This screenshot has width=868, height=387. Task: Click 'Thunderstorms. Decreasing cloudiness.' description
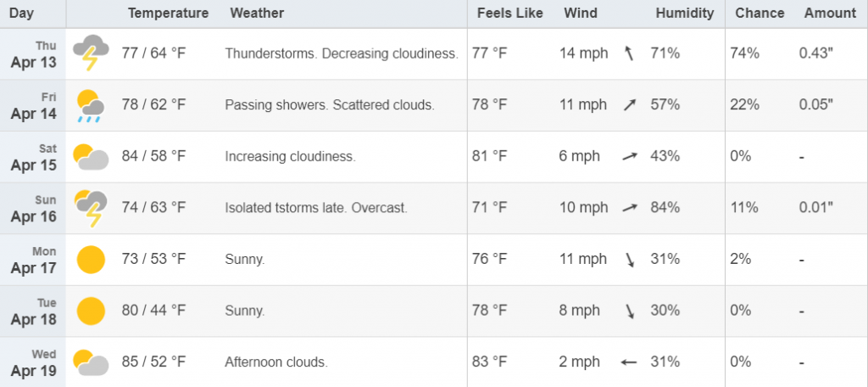click(342, 53)
